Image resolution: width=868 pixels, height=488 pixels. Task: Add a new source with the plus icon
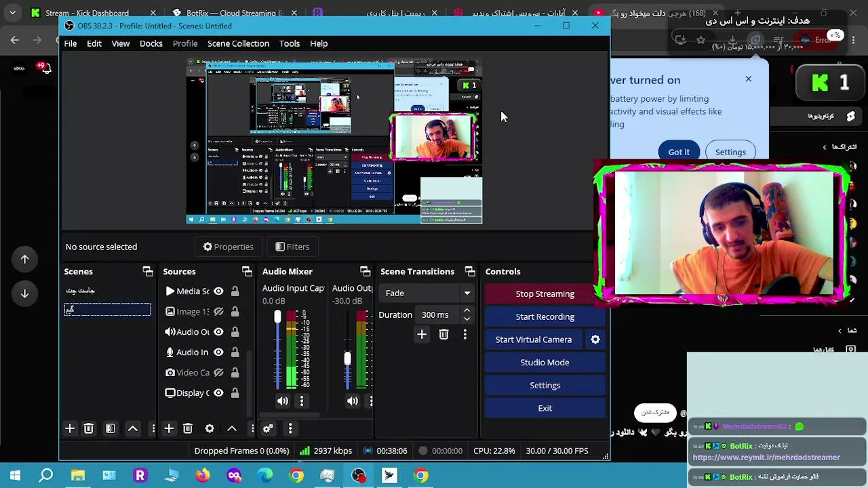(169, 428)
